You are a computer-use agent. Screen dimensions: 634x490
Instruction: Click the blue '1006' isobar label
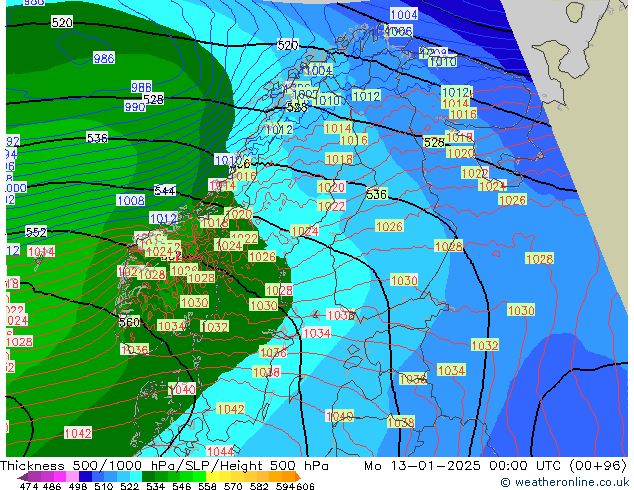pos(398,31)
